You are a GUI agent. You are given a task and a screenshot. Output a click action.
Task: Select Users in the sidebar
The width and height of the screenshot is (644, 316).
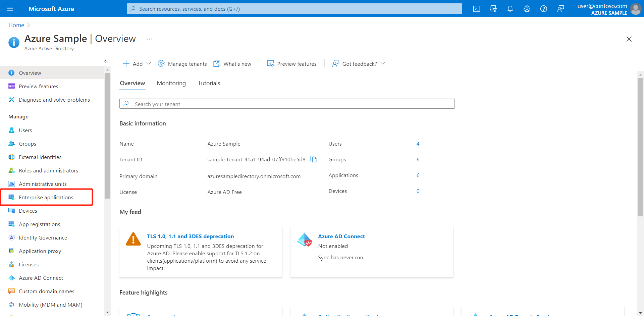point(25,130)
